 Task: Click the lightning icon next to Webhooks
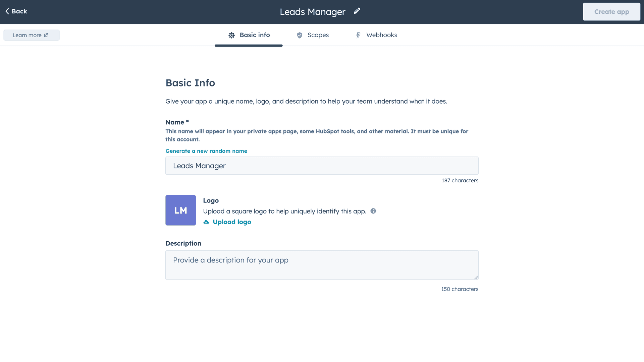tap(358, 35)
